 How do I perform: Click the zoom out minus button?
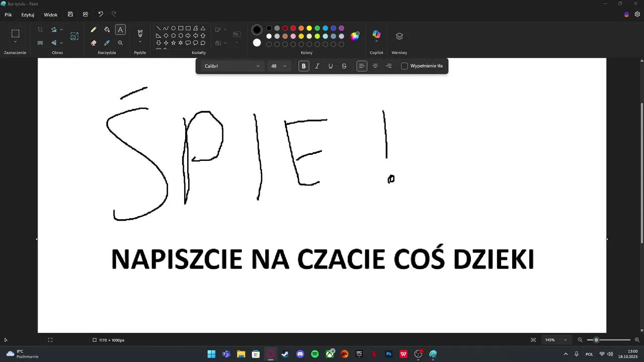580,340
